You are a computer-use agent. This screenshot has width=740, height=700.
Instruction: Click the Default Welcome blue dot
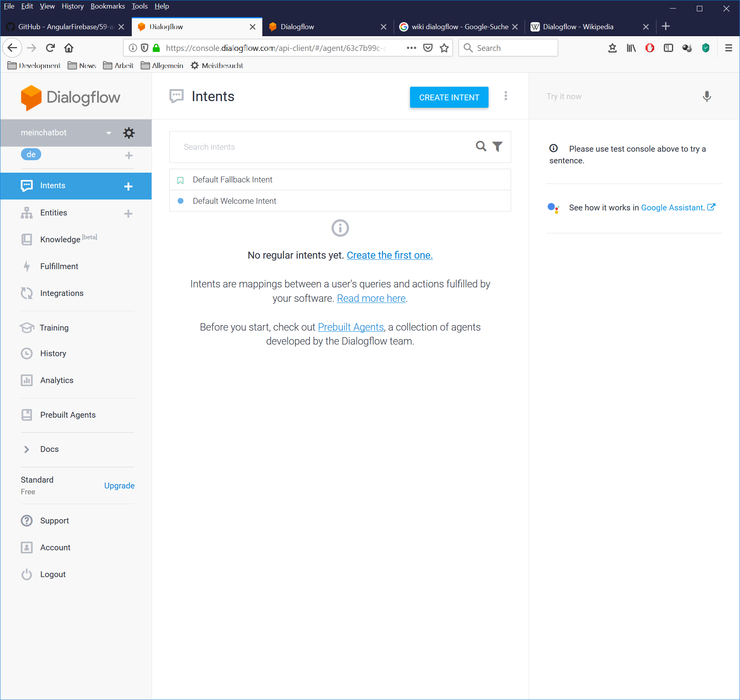pos(180,201)
